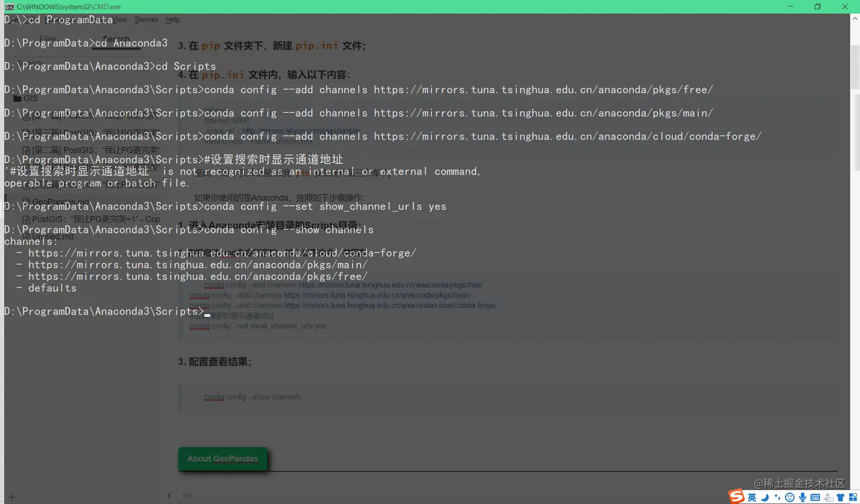Click the command adding the pkgs/free/ channel
Viewport: 860px width, 504px height.
coord(358,90)
